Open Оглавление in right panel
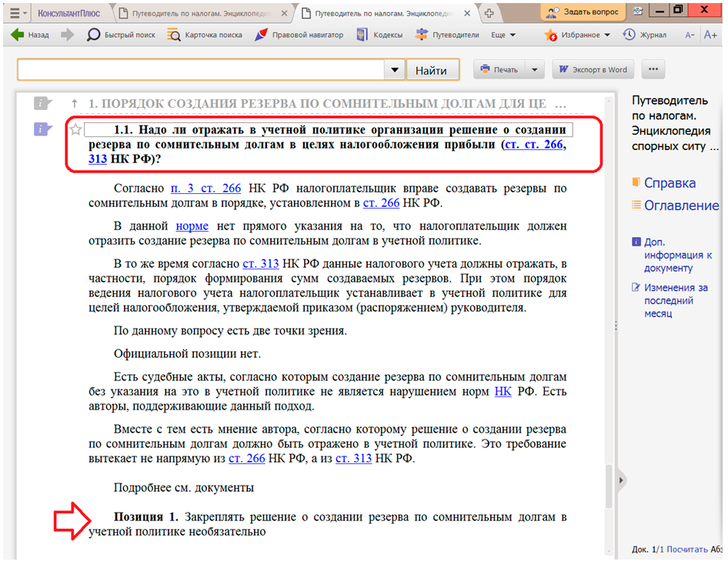The height and width of the screenshot is (565, 728). click(680, 206)
